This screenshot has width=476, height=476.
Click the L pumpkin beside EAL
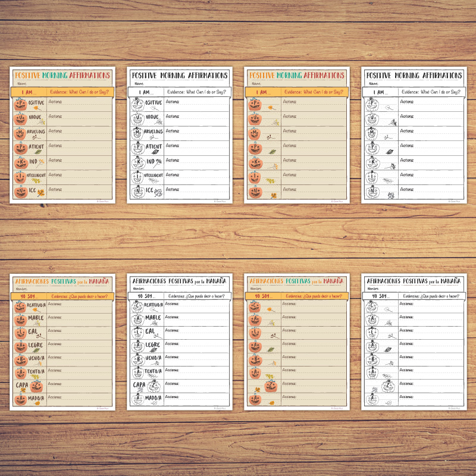point(20,333)
